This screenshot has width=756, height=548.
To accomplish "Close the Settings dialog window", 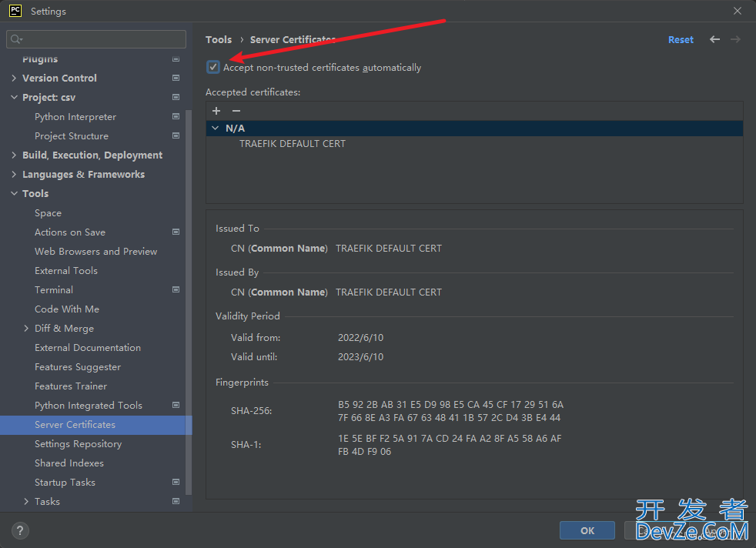I will pos(738,11).
